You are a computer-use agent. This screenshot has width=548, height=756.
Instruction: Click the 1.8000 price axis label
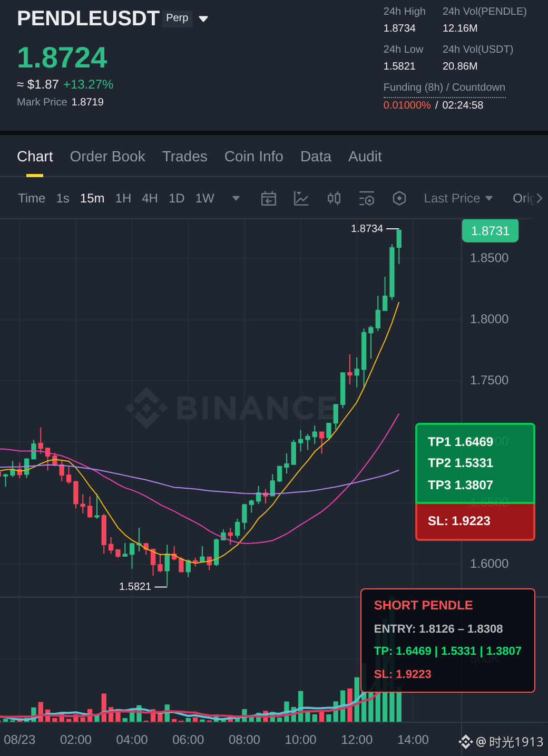pyautogui.click(x=489, y=319)
